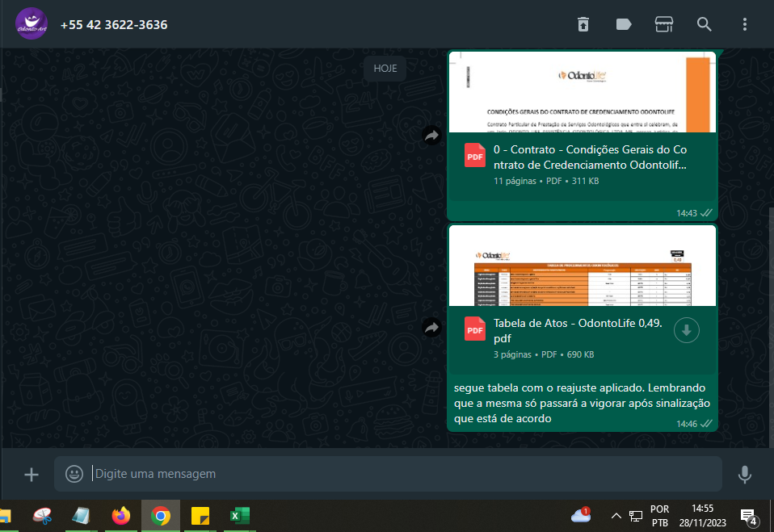Open file named 0 - Contrato - Condições Gerais
Screen dimensions: 774x532
590,157
